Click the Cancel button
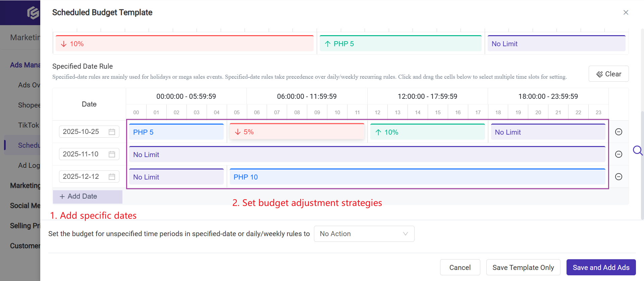The image size is (644, 281). click(460, 267)
